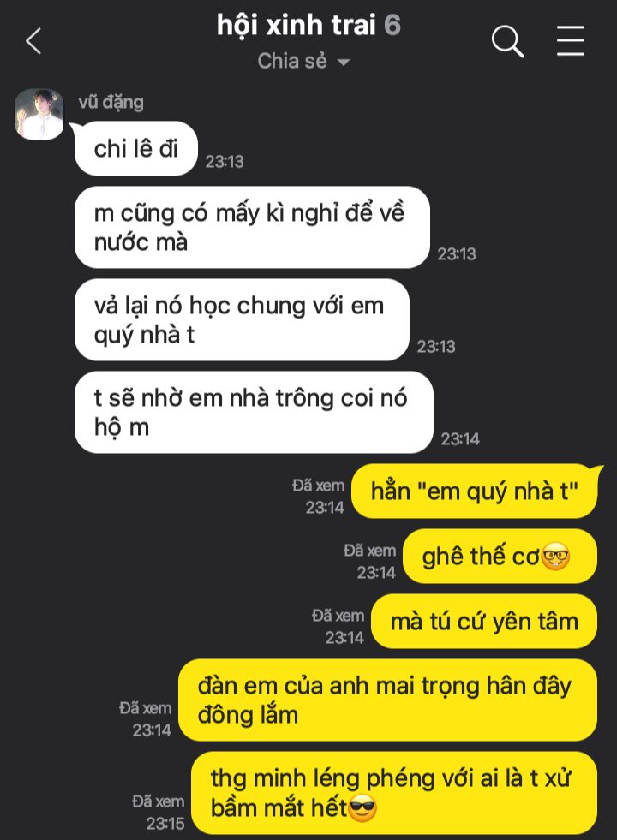Image resolution: width=617 pixels, height=840 pixels.
Task: Tap the message thg minh léng phéng
Action: tap(394, 793)
